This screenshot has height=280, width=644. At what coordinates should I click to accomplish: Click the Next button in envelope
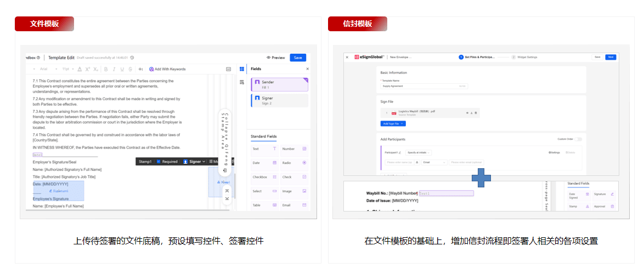click(611, 57)
